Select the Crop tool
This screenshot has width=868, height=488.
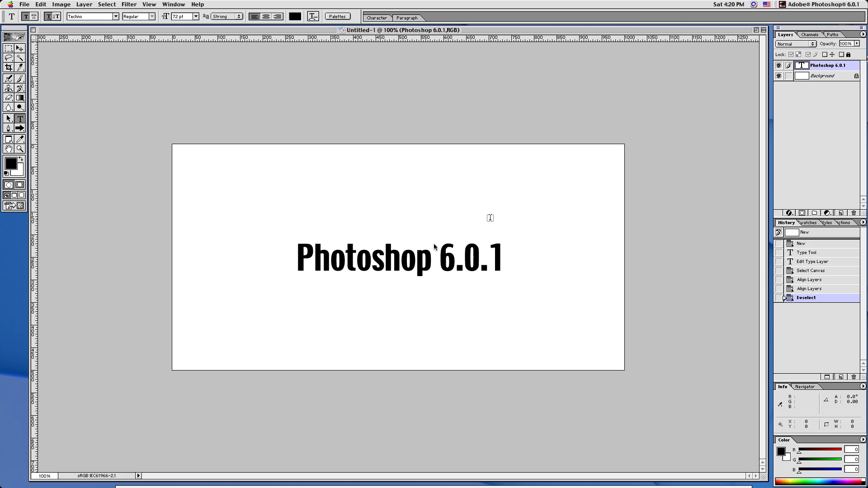click(8, 67)
